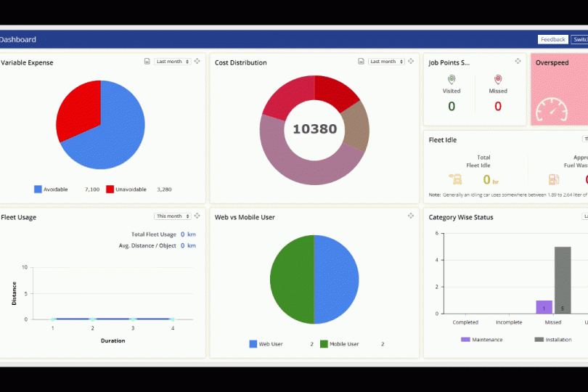Click the move handle on Fleet Usage widget
Image resolution: width=588 pixels, height=392 pixels.
[x=197, y=216]
